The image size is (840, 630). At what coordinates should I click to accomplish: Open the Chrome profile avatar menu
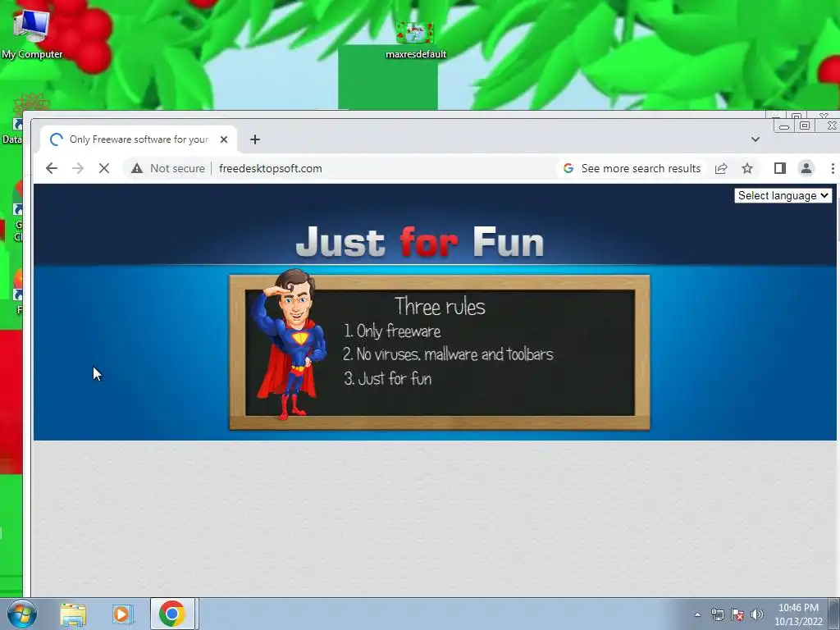pyautogui.click(x=806, y=168)
